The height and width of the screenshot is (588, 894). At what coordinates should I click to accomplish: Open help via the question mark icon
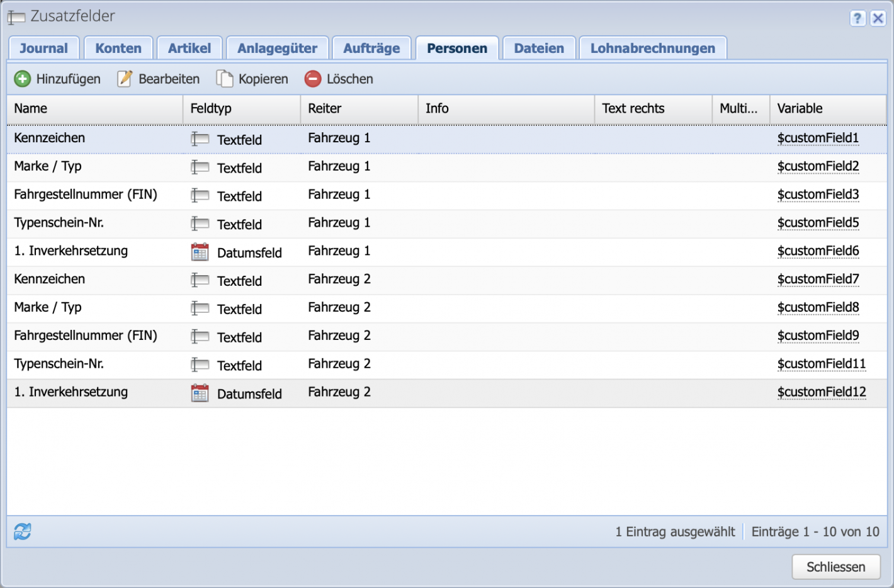coord(857,18)
